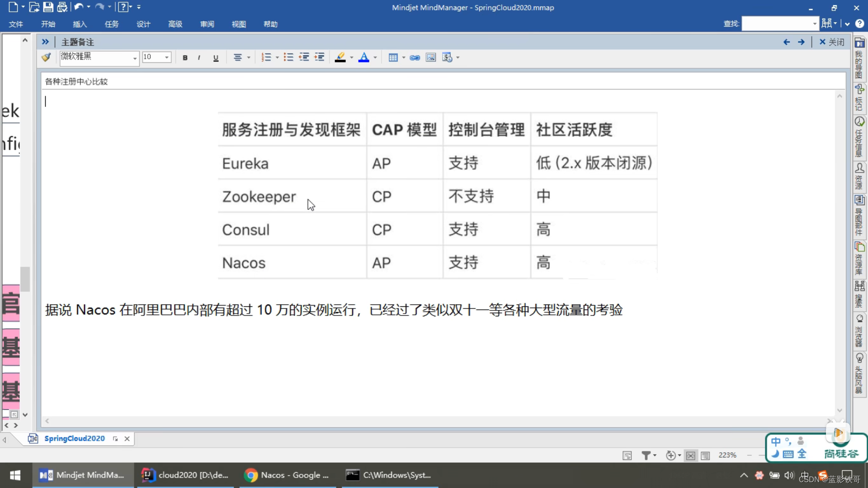This screenshot has height=488, width=868.
Task: Increase indent in notes
Action: click(319, 57)
